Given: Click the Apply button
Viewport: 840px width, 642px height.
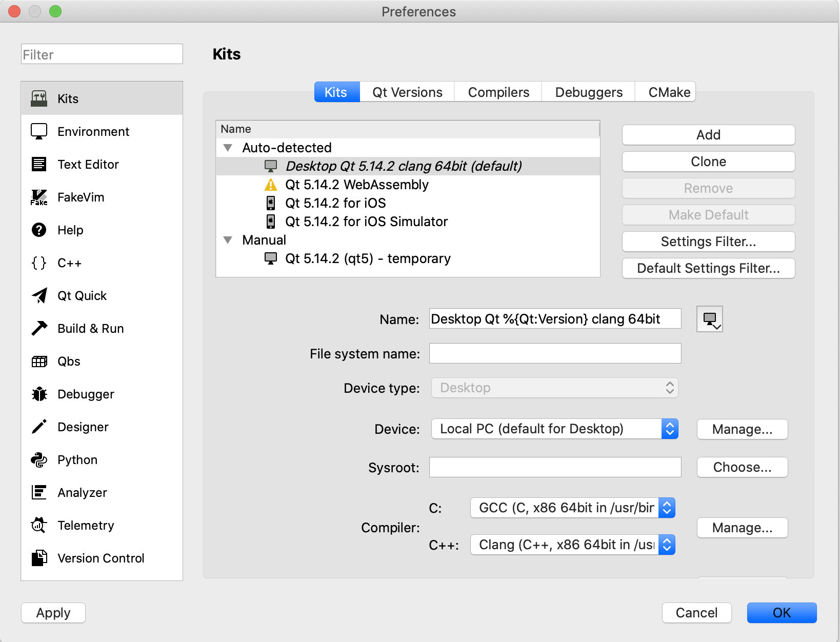Looking at the screenshot, I should pyautogui.click(x=53, y=613).
